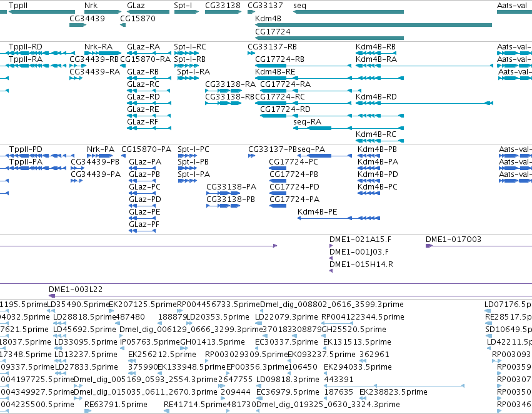Screen dimensions: 532x414
Task: Click the LD35490.5prime EST label
Action: click(78, 305)
